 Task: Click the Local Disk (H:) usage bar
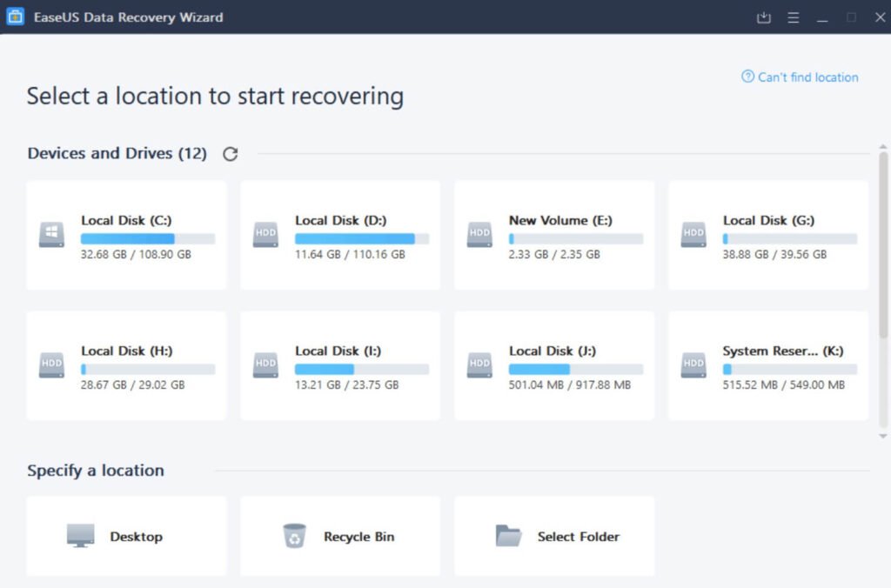click(148, 370)
